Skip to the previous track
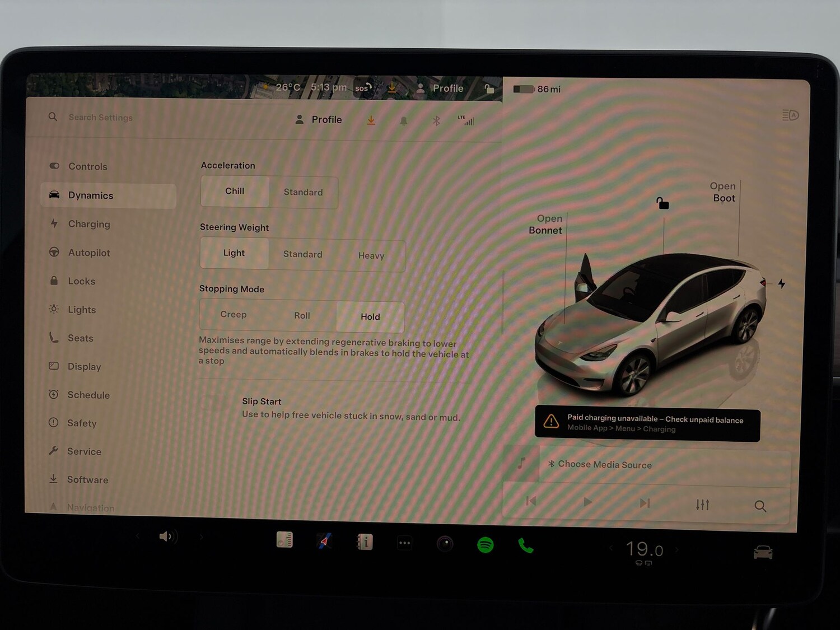Viewport: 840px width, 630px height. [531, 501]
